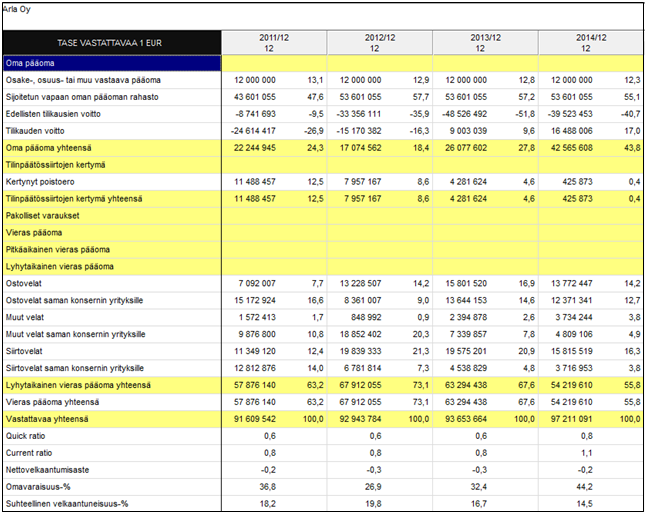
Task: Select the Tilikauden voitto row label
Action: tap(35, 131)
